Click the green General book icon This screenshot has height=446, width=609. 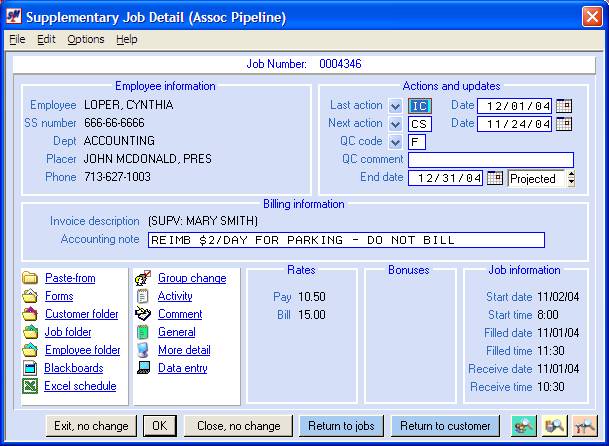[x=143, y=332]
